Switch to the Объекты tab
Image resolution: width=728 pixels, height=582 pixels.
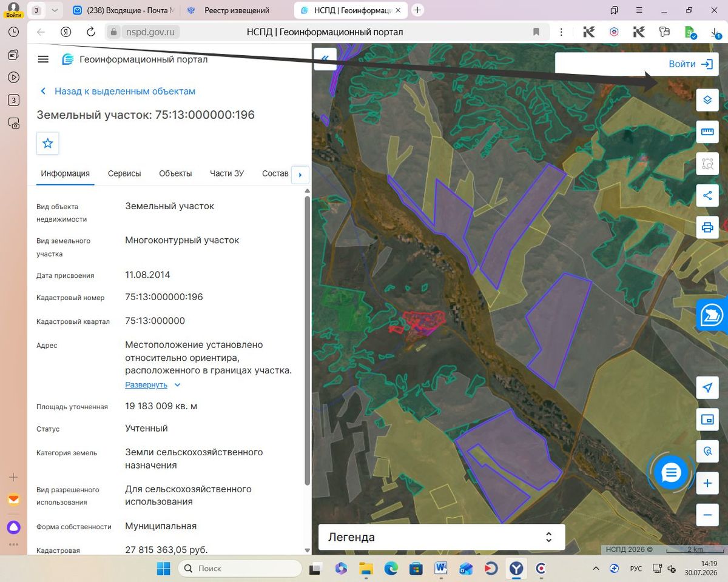click(175, 173)
